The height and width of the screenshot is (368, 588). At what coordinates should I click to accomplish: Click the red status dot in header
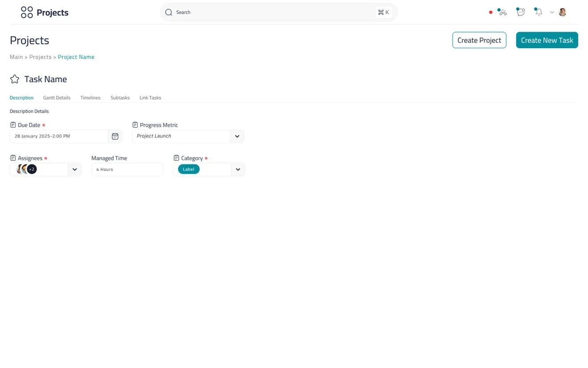[x=490, y=12]
